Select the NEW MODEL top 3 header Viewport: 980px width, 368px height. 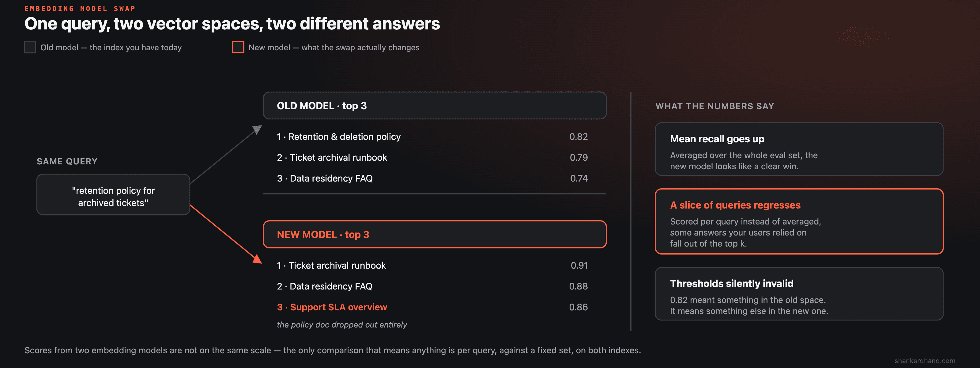coord(435,234)
